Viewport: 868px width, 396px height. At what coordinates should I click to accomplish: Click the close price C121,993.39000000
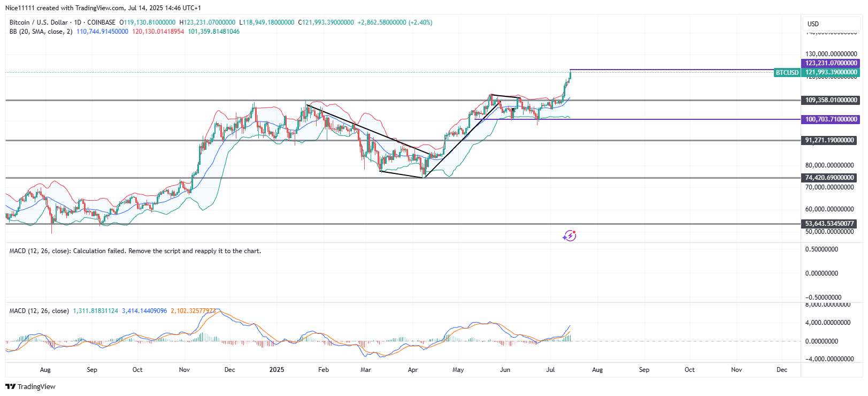[x=326, y=22]
